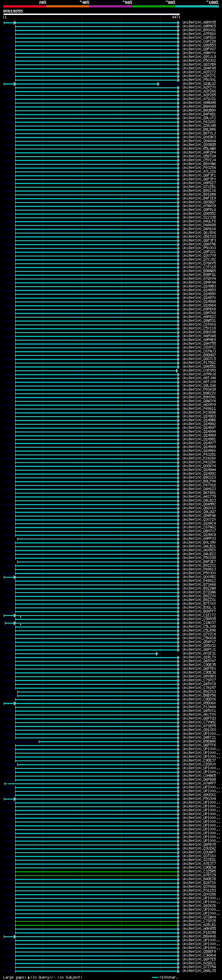Open hit UniRef100_C6FD20
Viewport: 222px width, 980px height.
coord(199,38)
